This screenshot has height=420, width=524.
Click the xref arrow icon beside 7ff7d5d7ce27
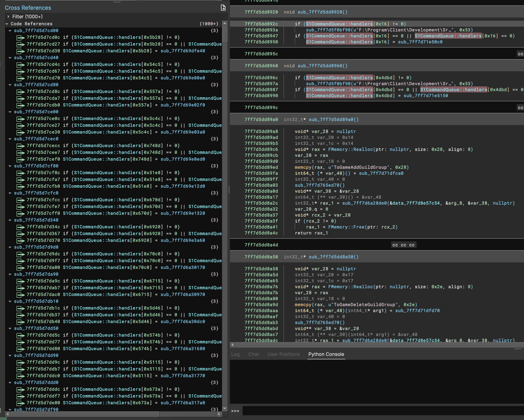20,126
